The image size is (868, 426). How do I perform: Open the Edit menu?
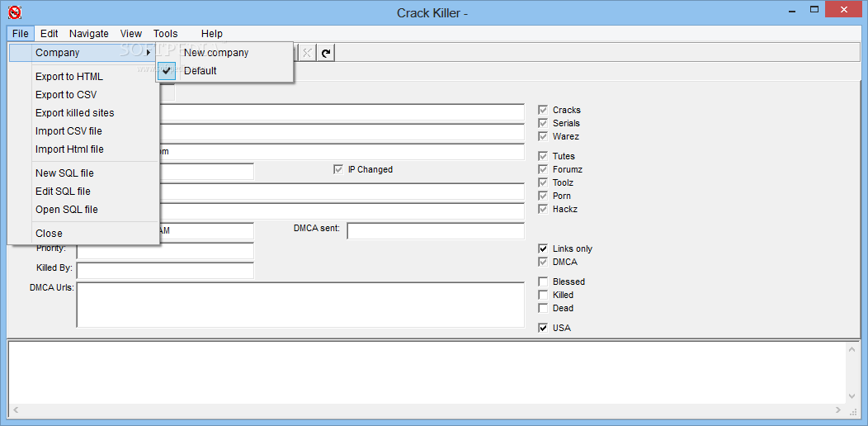[x=50, y=33]
